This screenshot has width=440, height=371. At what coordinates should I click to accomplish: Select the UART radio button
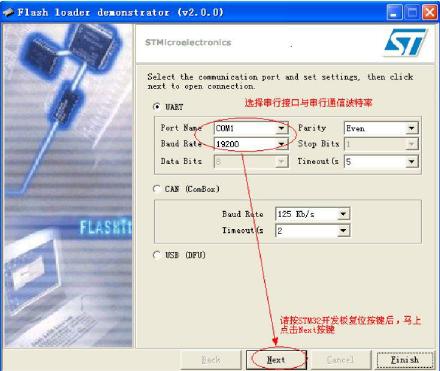(157, 107)
